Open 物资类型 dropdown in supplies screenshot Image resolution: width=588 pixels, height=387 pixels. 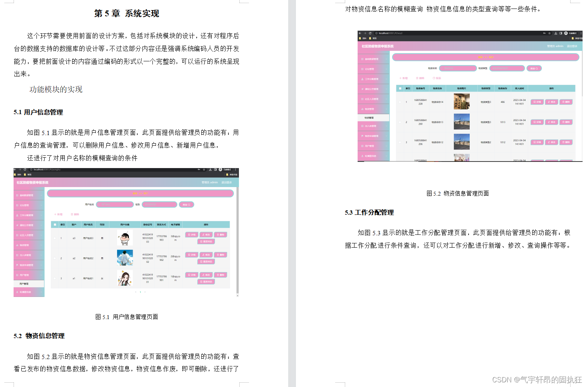coord(507,68)
